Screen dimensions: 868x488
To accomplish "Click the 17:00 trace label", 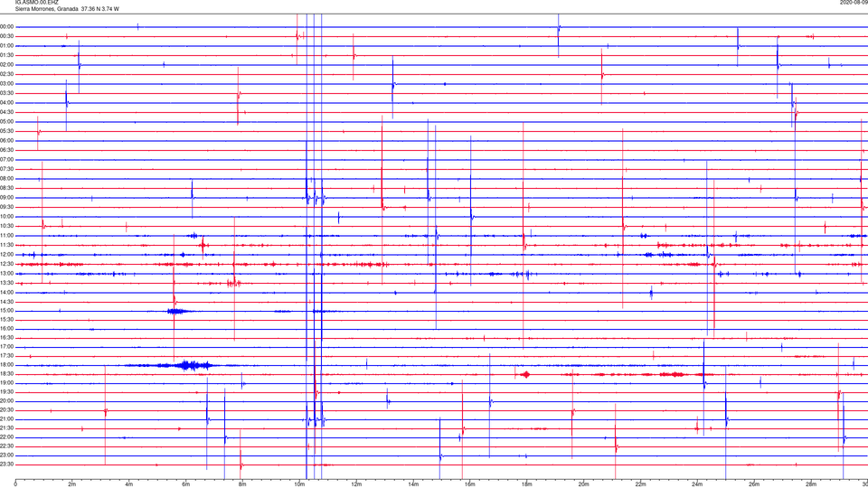I will [7, 347].
